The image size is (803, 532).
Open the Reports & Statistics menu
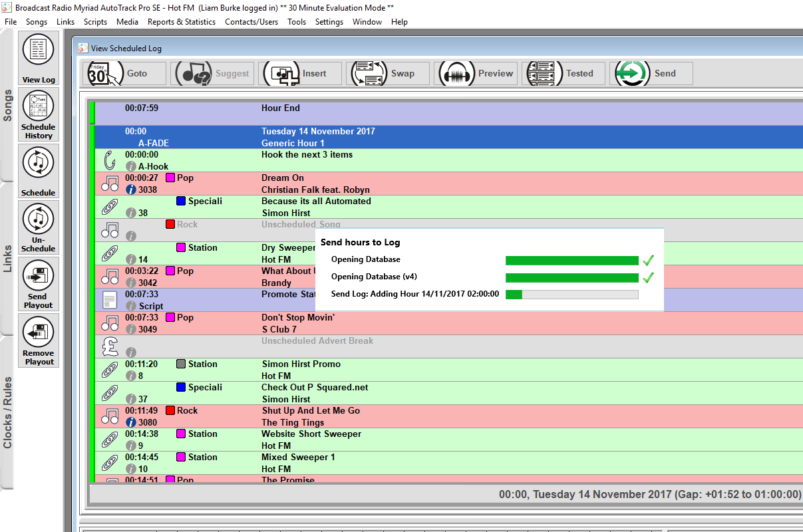pos(182,21)
